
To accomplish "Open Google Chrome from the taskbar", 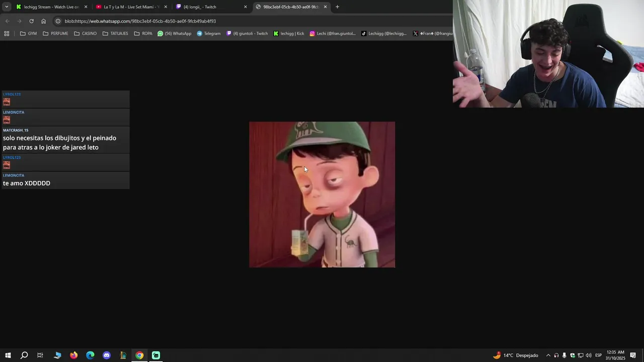I will [139, 355].
